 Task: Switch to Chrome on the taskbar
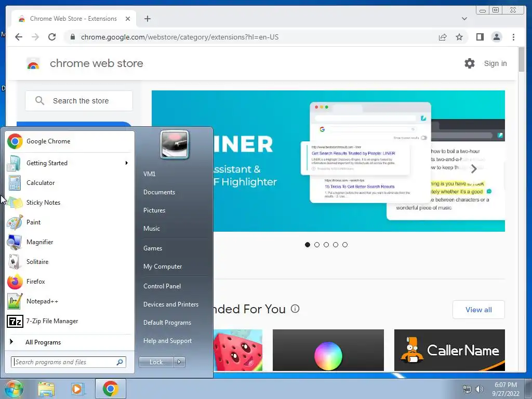(x=110, y=389)
